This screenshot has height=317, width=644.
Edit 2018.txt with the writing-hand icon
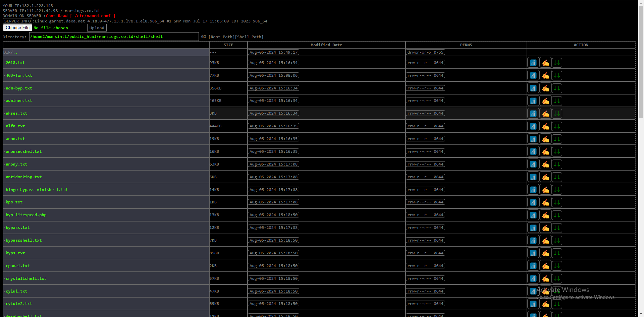pos(545,63)
